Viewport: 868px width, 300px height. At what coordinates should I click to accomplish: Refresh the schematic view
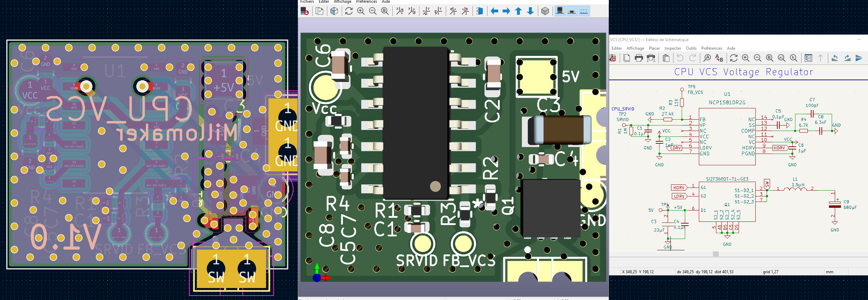[734, 58]
